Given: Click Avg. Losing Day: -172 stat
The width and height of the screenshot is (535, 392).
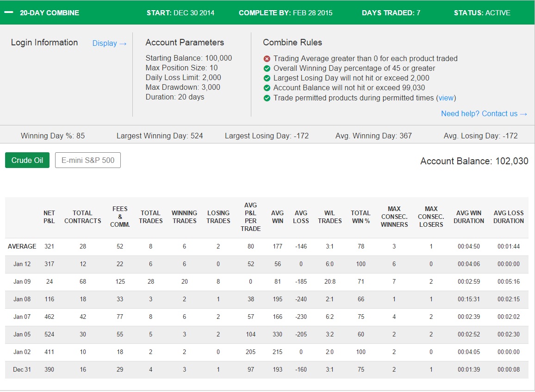Looking at the screenshot, I should point(481,136).
